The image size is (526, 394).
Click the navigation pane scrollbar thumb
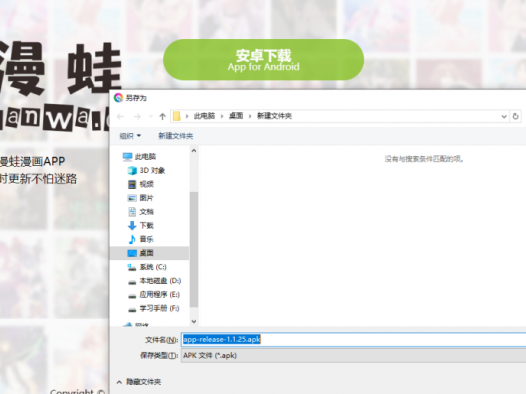pyautogui.click(x=194, y=249)
